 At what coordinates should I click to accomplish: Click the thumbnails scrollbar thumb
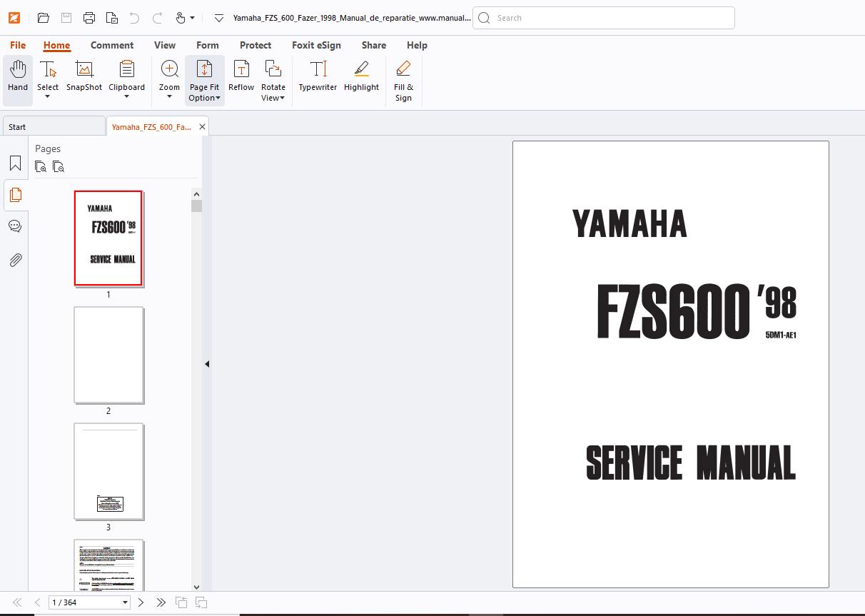point(197,206)
